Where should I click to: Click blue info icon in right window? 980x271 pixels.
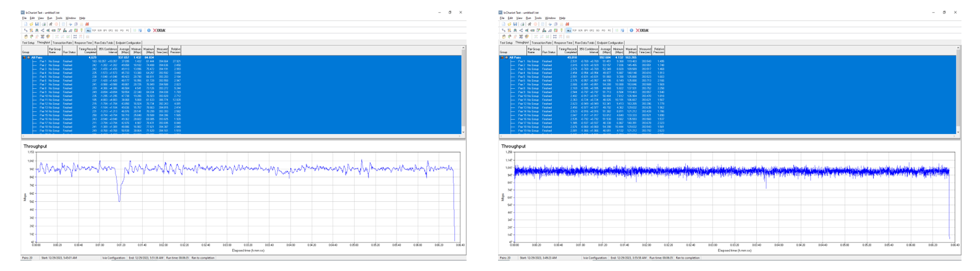tap(632, 30)
